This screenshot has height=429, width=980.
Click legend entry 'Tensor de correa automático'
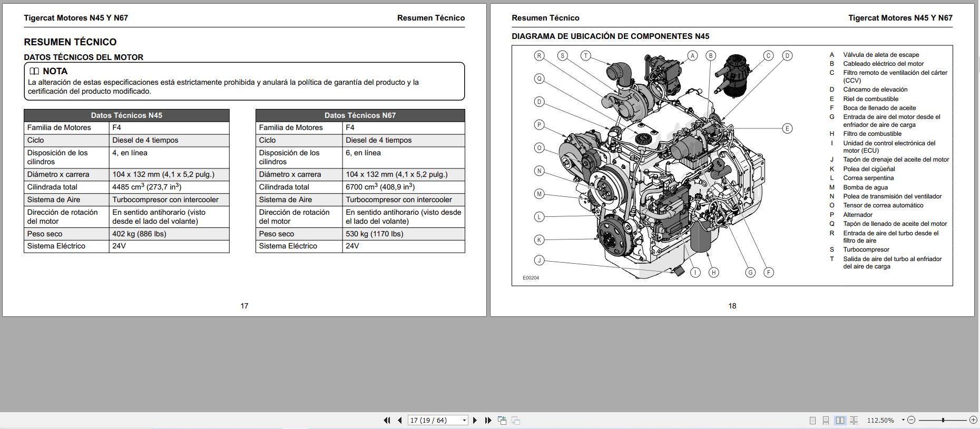883,205
